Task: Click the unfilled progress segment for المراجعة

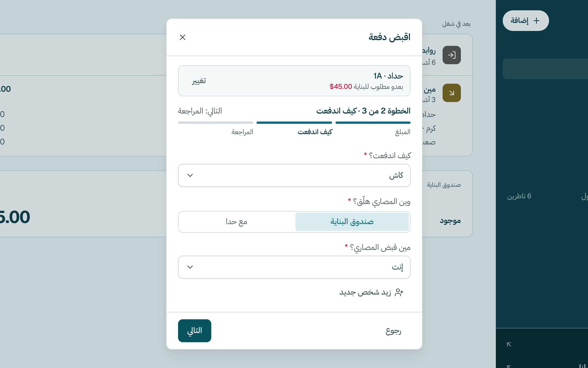Action: point(216,123)
